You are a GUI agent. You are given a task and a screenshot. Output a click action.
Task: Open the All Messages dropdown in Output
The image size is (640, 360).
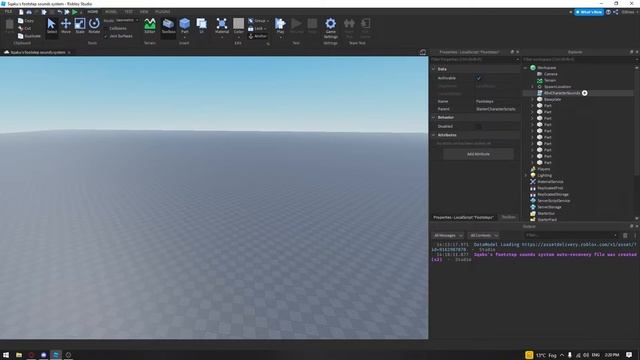click(x=448, y=236)
